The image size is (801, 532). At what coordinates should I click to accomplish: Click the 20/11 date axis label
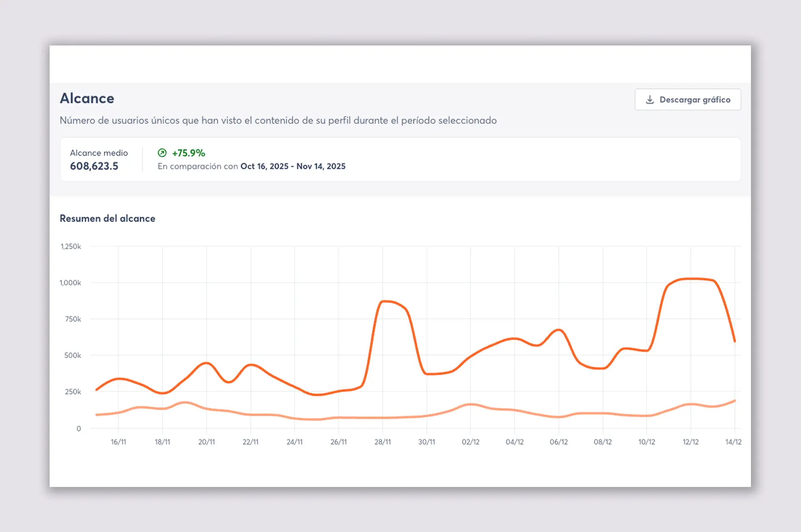tap(207, 442)
